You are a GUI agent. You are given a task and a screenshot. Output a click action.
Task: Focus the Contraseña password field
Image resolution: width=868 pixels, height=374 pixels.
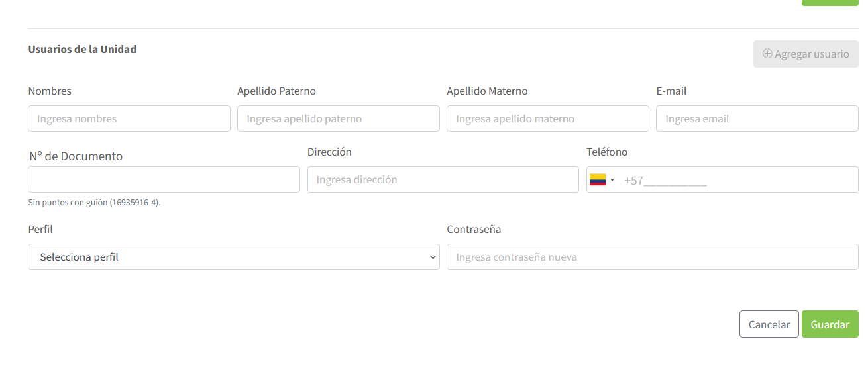[653, 257]
